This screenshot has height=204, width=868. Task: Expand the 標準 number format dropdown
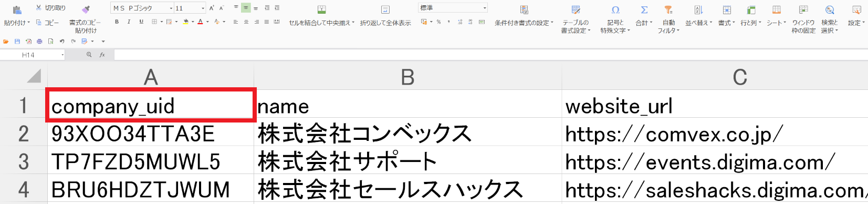pyautogui.click(x=485, y=8)
